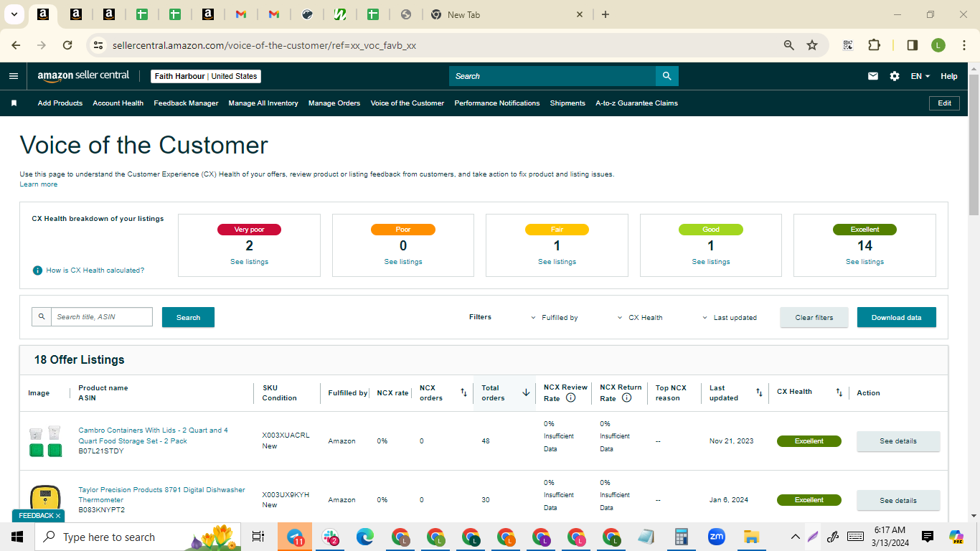
Task: Open the Seller Central messages envelope
Action: (x=873, y=76)
